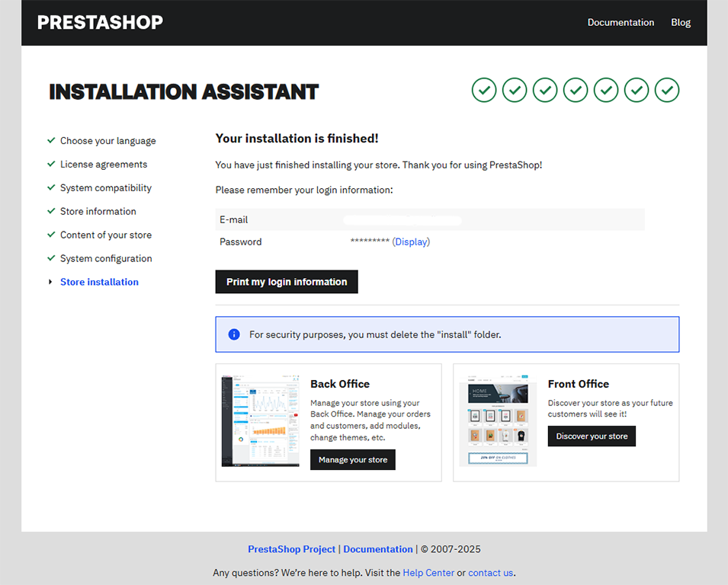Open the Blog from the header

click(x=680, y=22)
